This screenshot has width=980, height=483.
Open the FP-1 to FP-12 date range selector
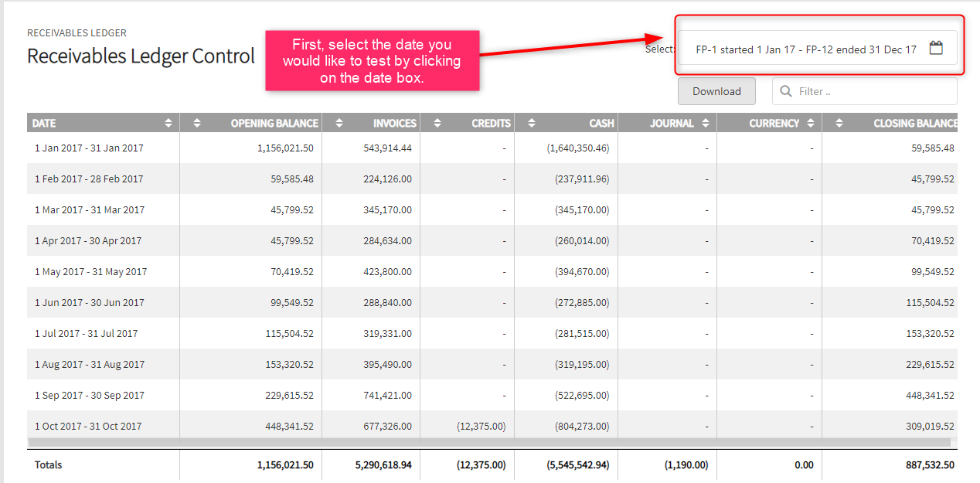pyautogui.click(x=818, y=48)
